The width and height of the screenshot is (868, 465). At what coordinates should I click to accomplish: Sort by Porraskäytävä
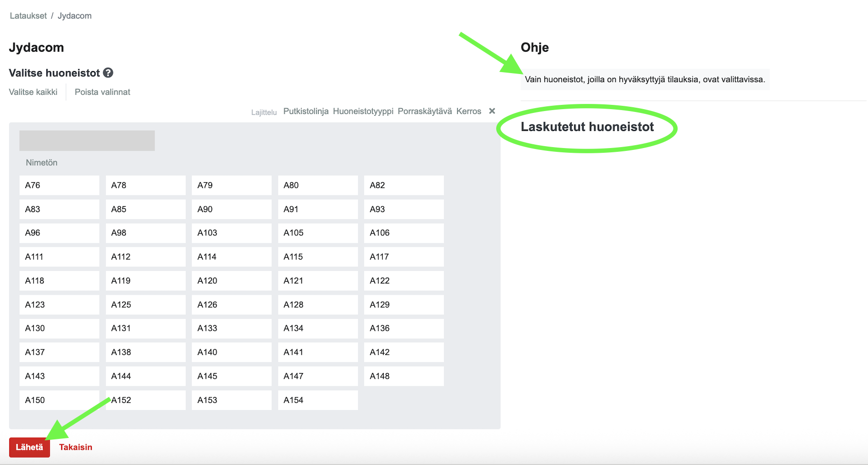click(425, 111)
